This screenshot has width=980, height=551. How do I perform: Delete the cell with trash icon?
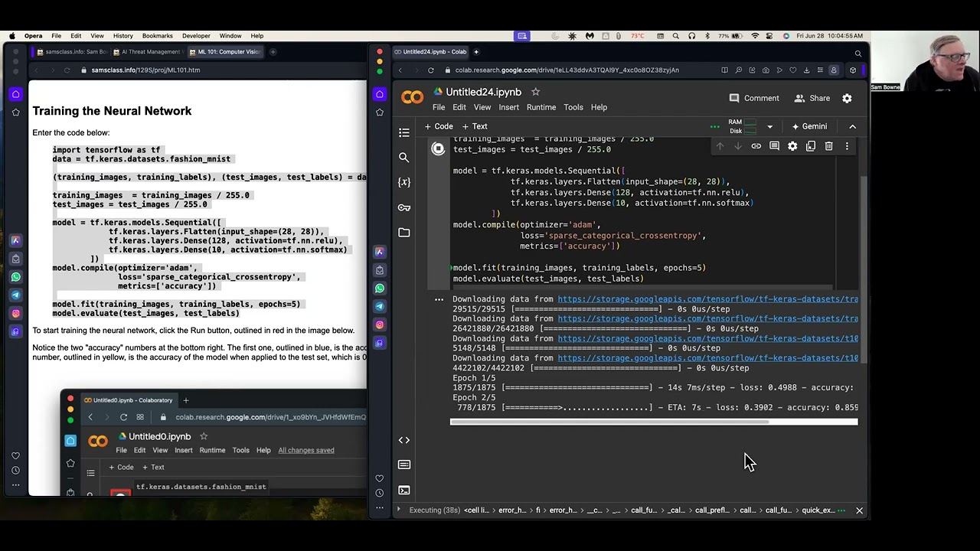pyautogui.click(x=828, y=146)
